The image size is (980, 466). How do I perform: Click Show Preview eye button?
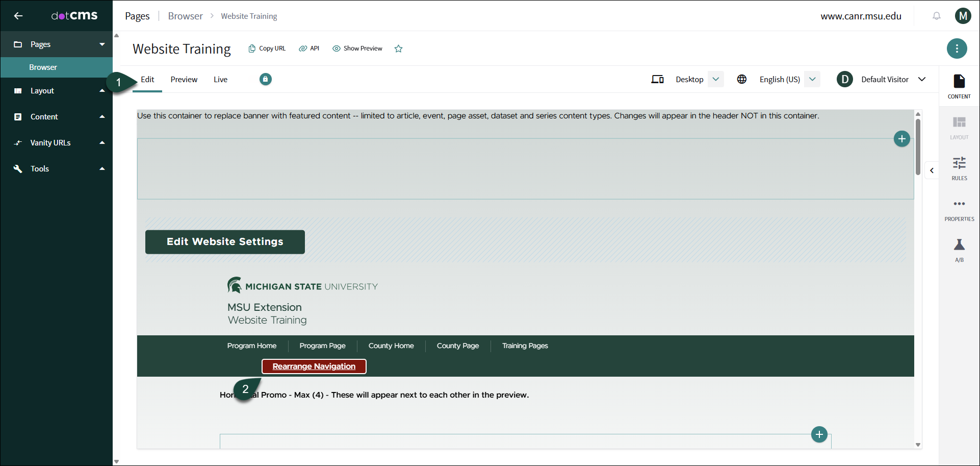pos(357,48)
